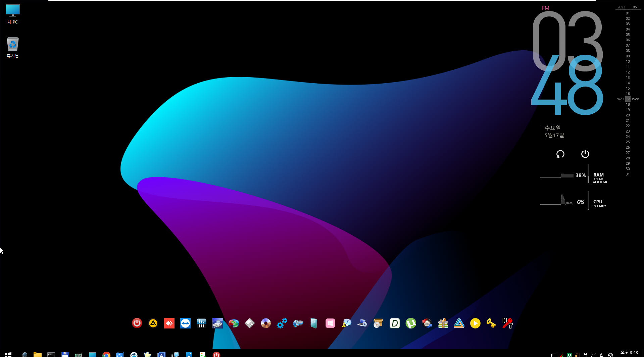This screenshot has height=357, width=644.
Task: Launch the blue gears icon in dock
Action: pyautogui.click(x=282, y=323)
